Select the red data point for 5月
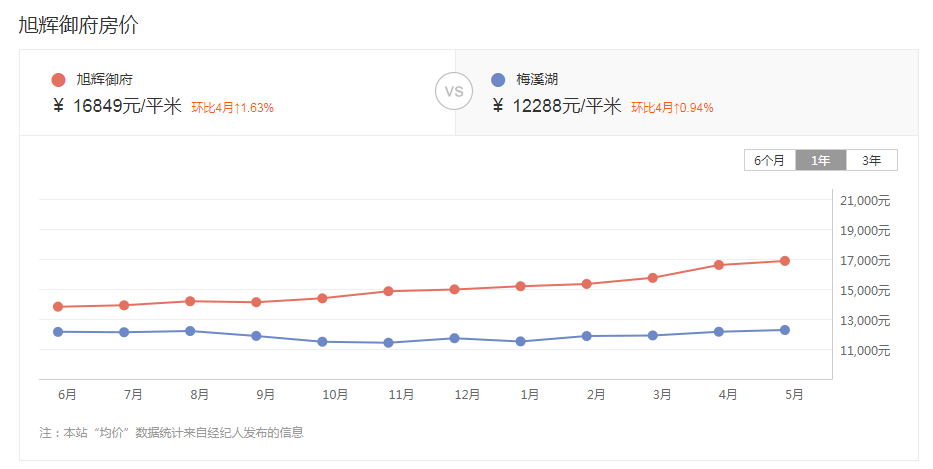Image resolution: width=933 pixels, height=469 pixels. (784, 261)
